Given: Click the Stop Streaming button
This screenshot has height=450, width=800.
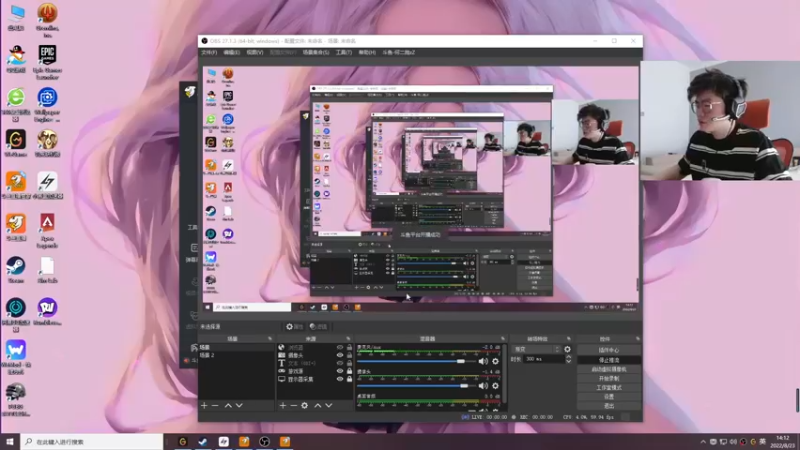Looking at the screenshot, I should pos(608,359).
